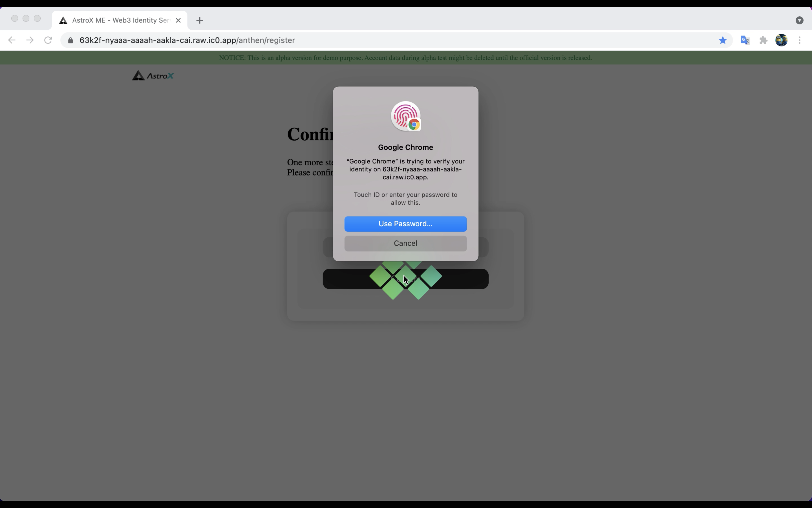View site info via lock icon
The width and height of the screenshot is (812, 508).
click(x=70, y=41)
